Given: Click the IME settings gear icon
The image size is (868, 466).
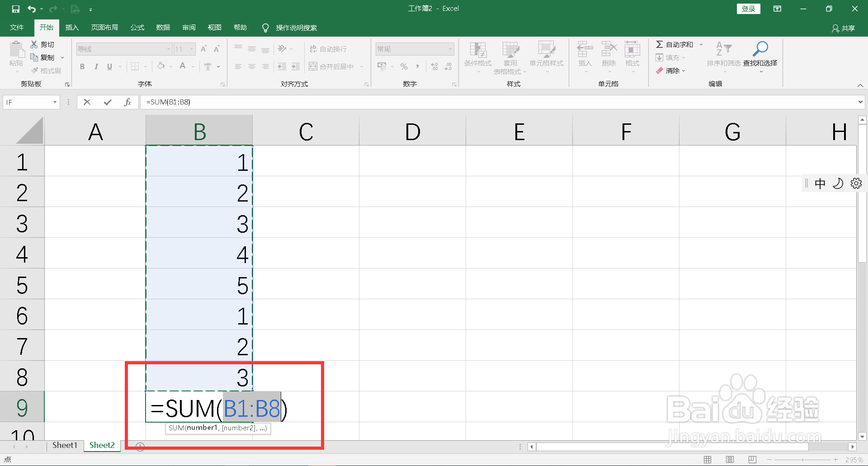Looking at the screenshot, I should pyautogui.click(x=856, y=183).
